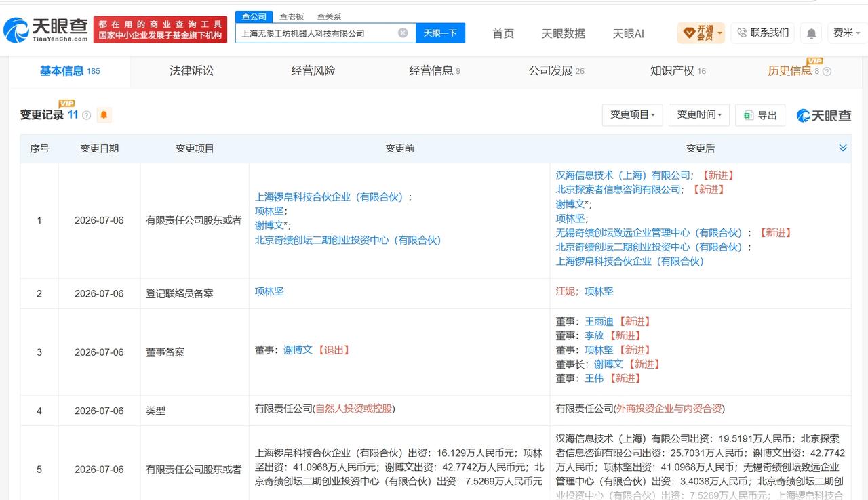Switch to 经营风险 tab
The width and height of the screenshot is (868, 500).
313,70
